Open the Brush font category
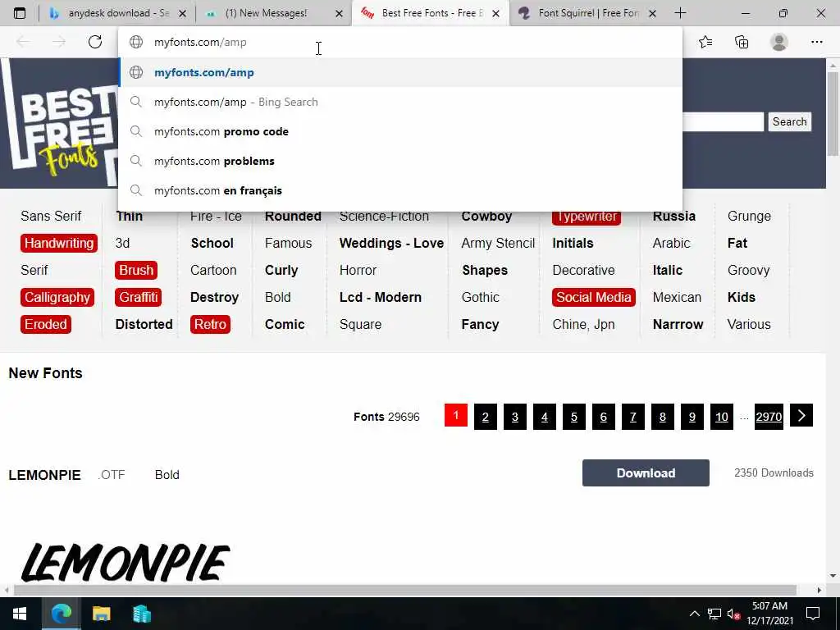This screenshot has height=630, width=840. 136,270
